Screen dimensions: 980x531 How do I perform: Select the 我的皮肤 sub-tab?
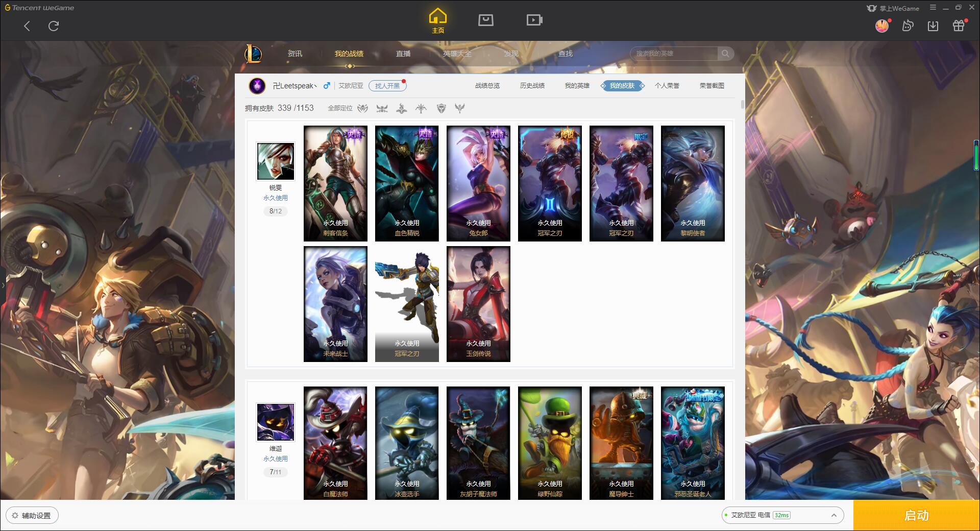(x=622, y=86)
